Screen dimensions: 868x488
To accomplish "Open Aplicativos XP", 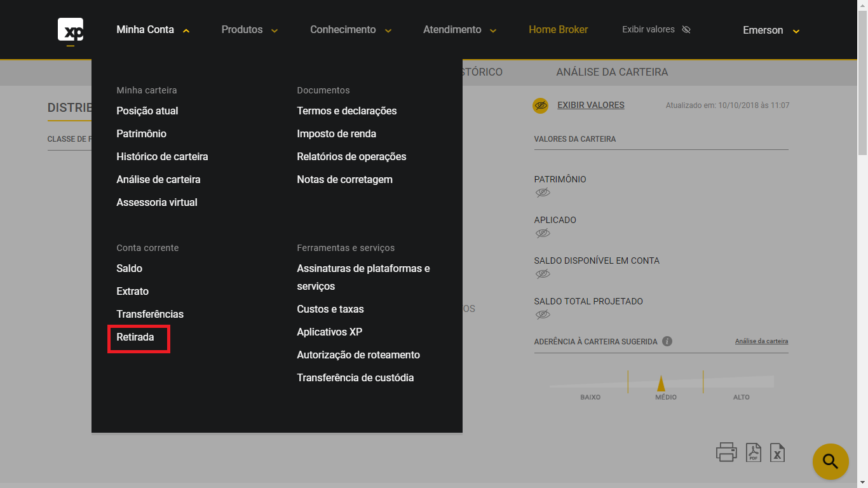I will pos(330,332).
